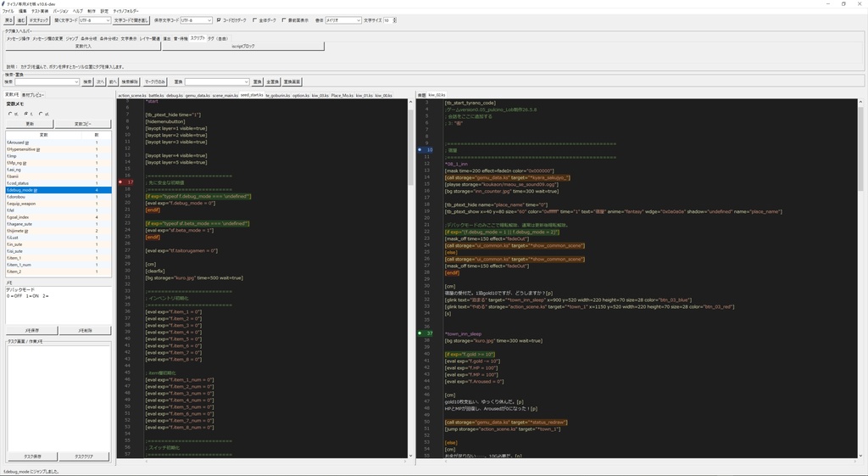Screen dimensions: 868x476
Task: Click the 文字コードで開き直し button
Action: pos(131,20)
